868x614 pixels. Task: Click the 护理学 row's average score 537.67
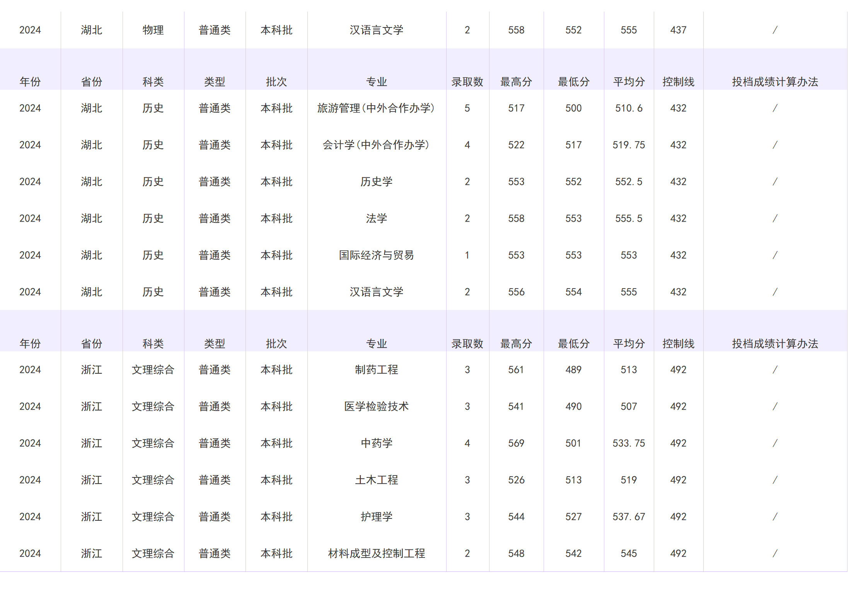tap(628, 517)
